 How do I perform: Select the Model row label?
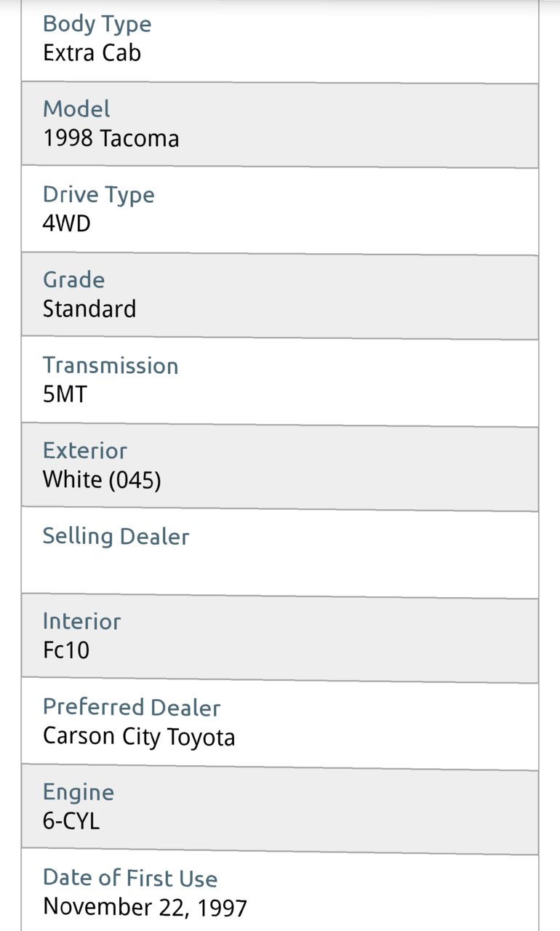pos(76,109)
